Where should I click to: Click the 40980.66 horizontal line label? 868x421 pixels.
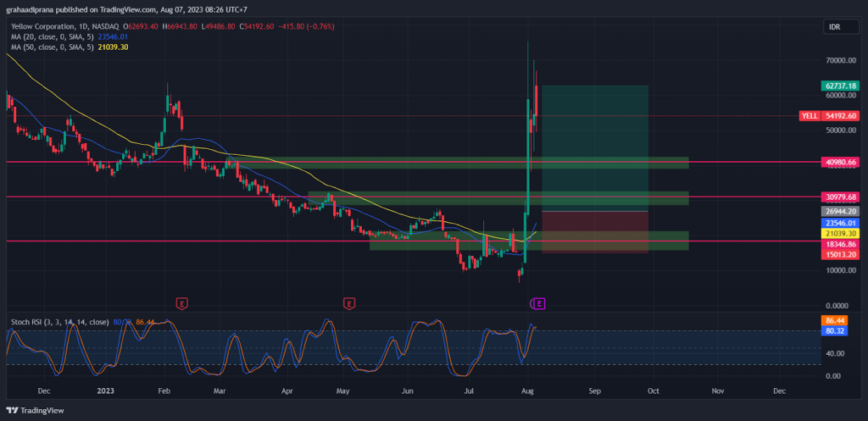841,162
